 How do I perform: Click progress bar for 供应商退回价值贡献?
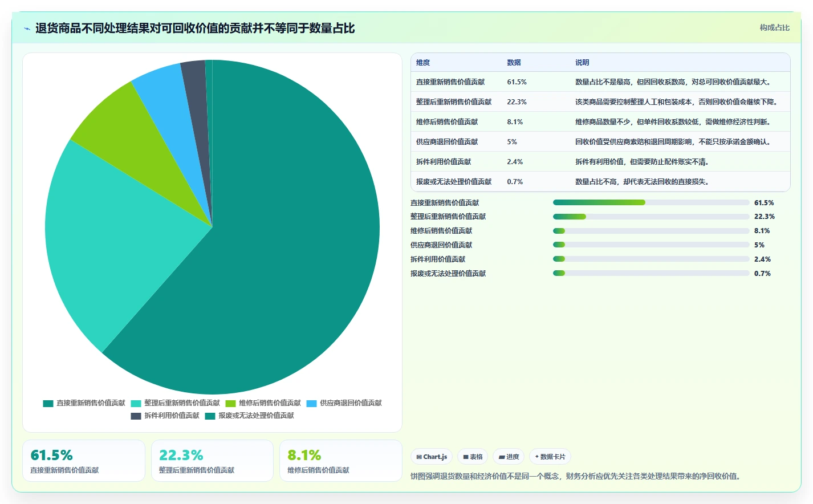pos(651,245)
